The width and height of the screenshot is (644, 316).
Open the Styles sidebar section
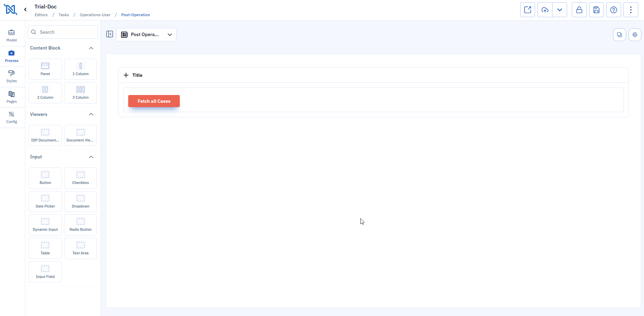12,76
